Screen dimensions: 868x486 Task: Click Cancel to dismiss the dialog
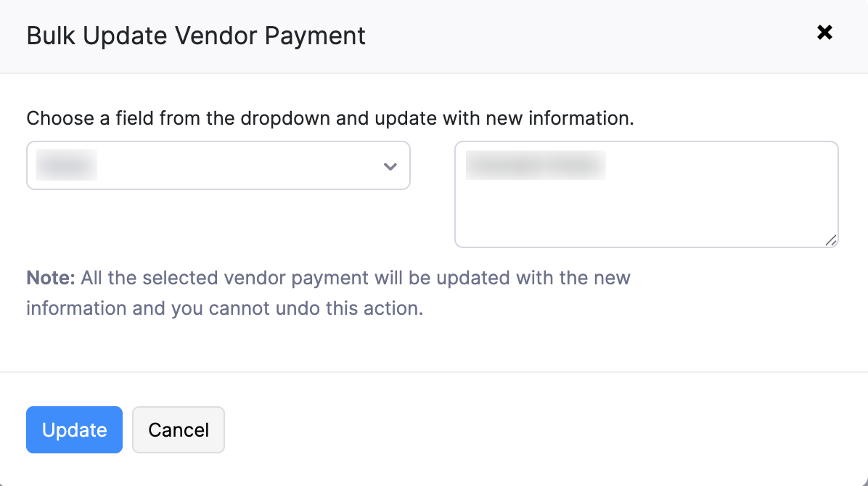click(178, 429)
